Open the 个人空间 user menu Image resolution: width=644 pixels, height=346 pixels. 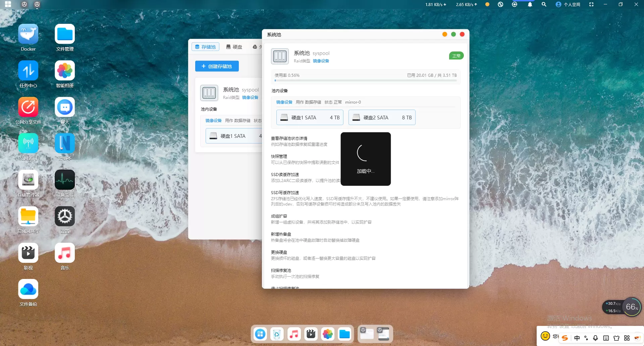click(x=568, y=5)
